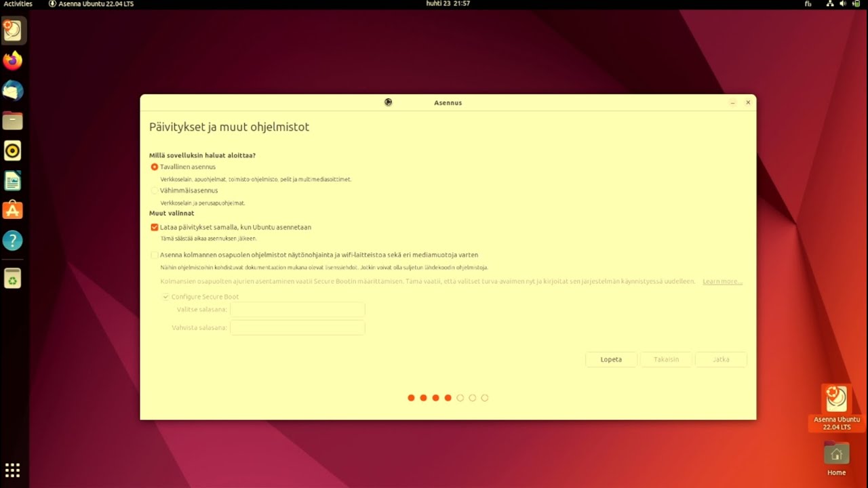The width and height of the screenshot is (868, 488).
Task: Click the Jatka button
Action: [x=721, y=359]
